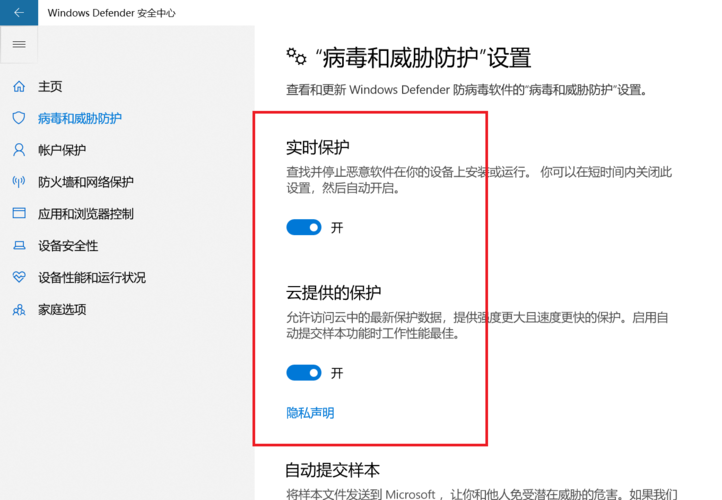The width and height of the screenshot is (722, 500).
Task: Click the family icon beside 家庭选项
Action: tap(19, 309)
